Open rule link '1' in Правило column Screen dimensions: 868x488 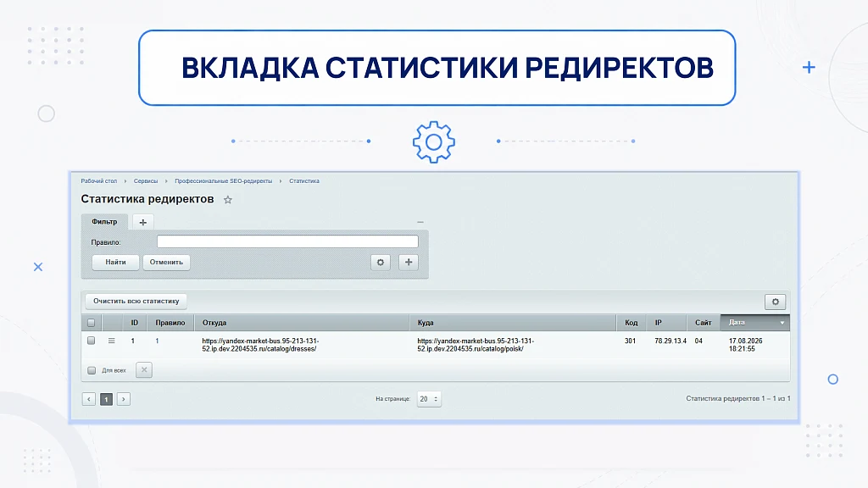[x=157, y=341]
